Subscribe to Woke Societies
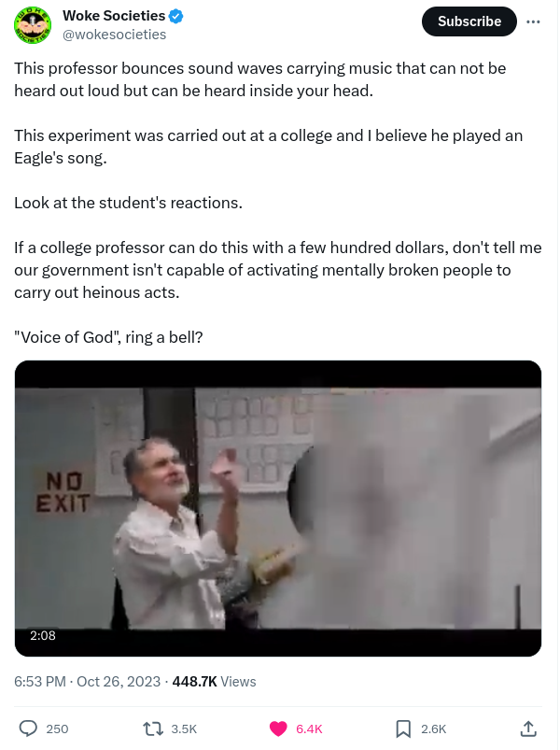The image size is (560, 750). (469, 21)
